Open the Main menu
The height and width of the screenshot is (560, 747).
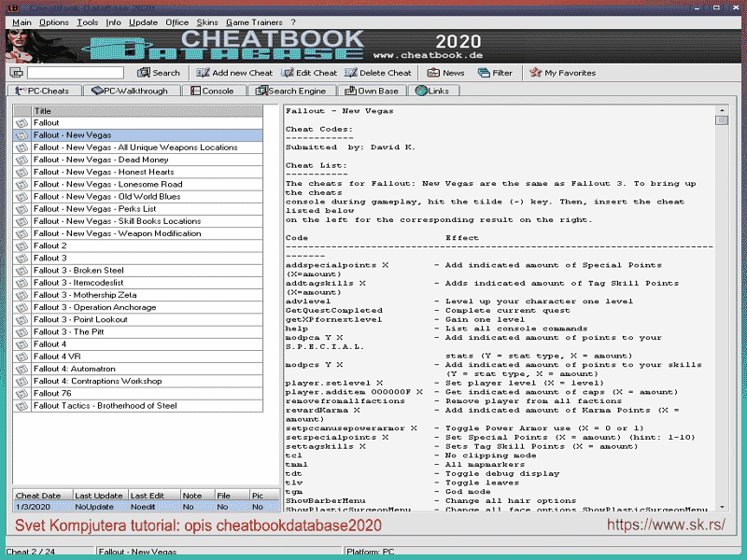pos(21,22)
